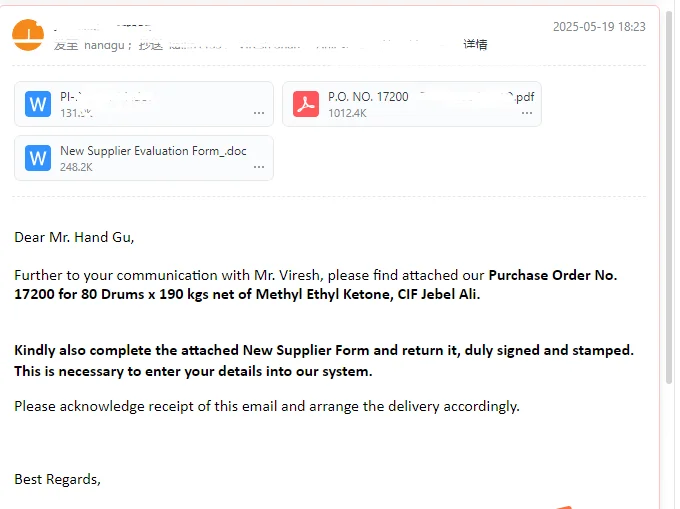Click the 'Best Regards,' closing line

pyautogui.click(x=57, y=479)
